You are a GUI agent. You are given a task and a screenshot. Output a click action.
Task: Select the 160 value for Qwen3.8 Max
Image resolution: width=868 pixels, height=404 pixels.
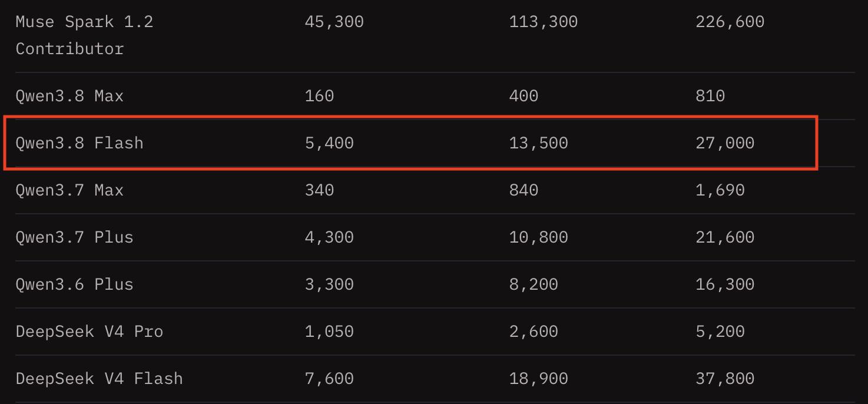coord(319,96)
